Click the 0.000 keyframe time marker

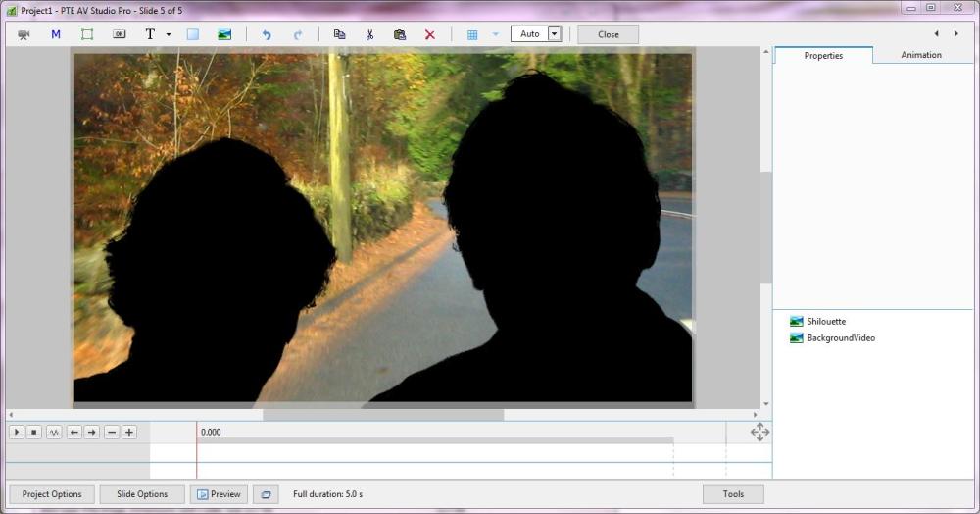pos(211,432)
